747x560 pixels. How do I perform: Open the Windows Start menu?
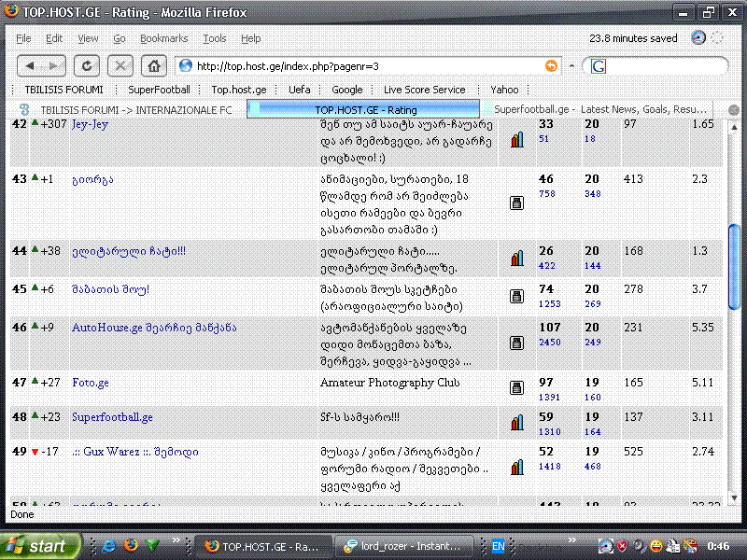(x=38, y=545)
